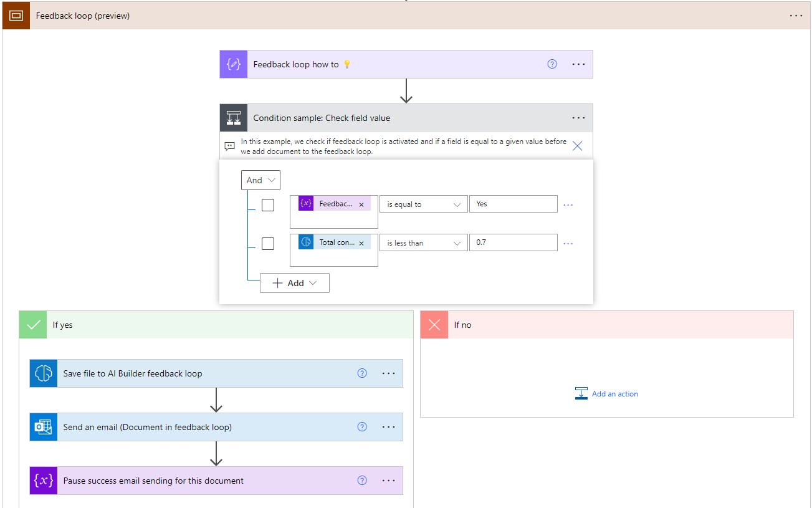Click the Compose icon on Pause success email action
812x508 pixels.
(x=43, y=481)
